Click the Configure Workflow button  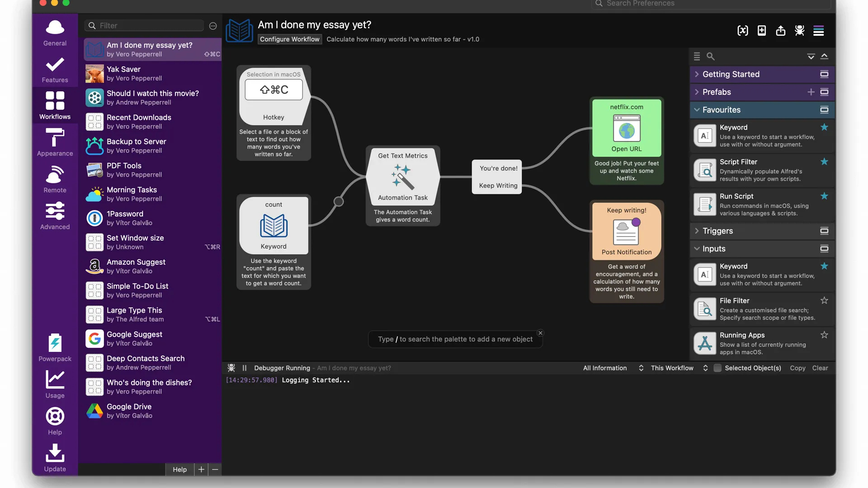click(x=289, y=39)
